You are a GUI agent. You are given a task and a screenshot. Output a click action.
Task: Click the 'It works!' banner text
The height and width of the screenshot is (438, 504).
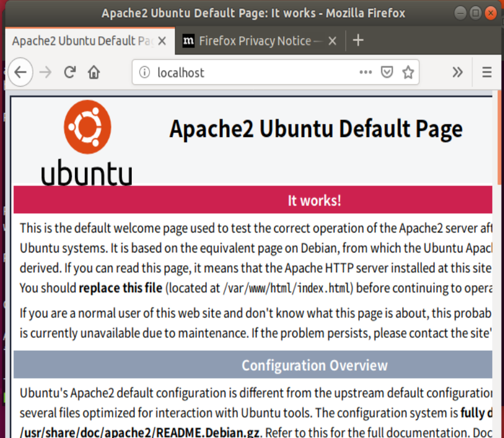coord(314,200)
